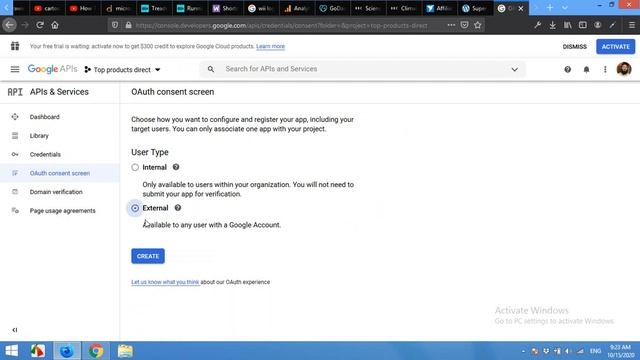
Task: Open the main navigation hamburger menu
Action: [x=15, y=69]
